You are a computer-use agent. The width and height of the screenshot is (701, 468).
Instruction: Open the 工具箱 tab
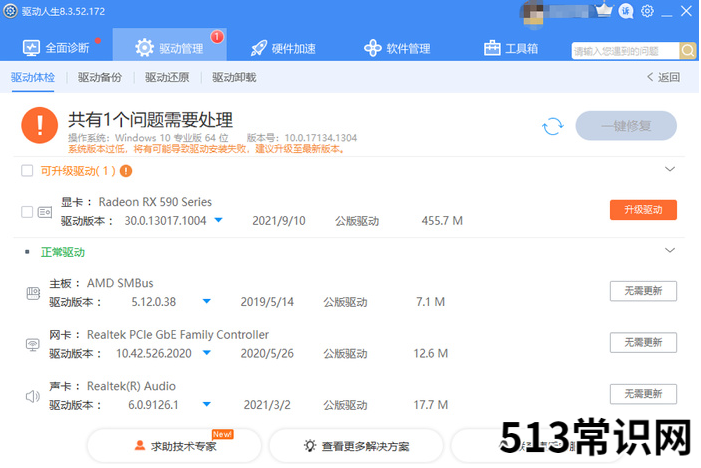pos(511,48)
